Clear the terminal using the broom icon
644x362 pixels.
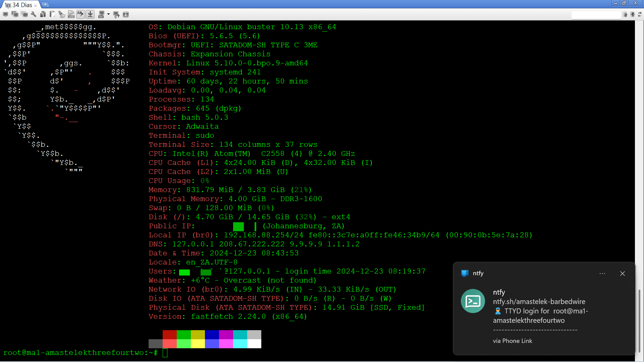click(62, 14)
